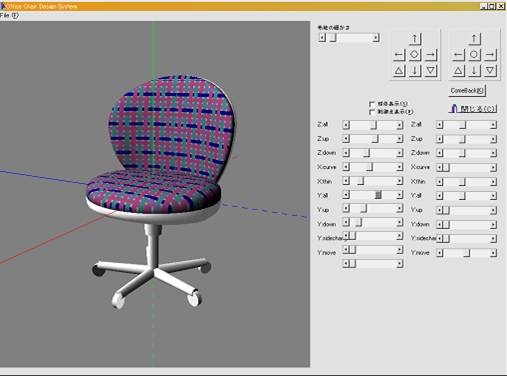The image size is (507, 376).
Task: Click the left Y:all slider thumb
Action: (378, 195)
